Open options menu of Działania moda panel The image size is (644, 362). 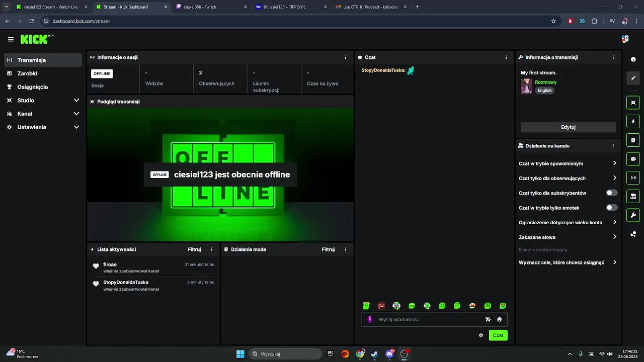click(x=345, y=249)
